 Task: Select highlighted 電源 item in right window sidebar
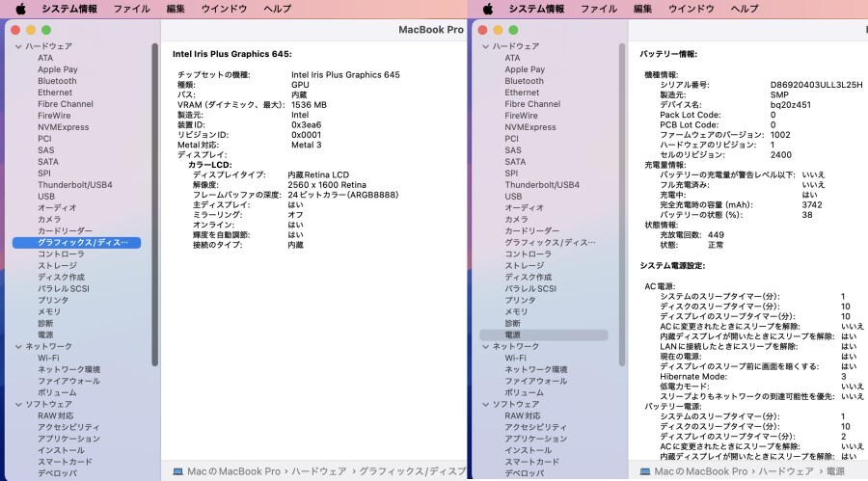tap(544, 334)
